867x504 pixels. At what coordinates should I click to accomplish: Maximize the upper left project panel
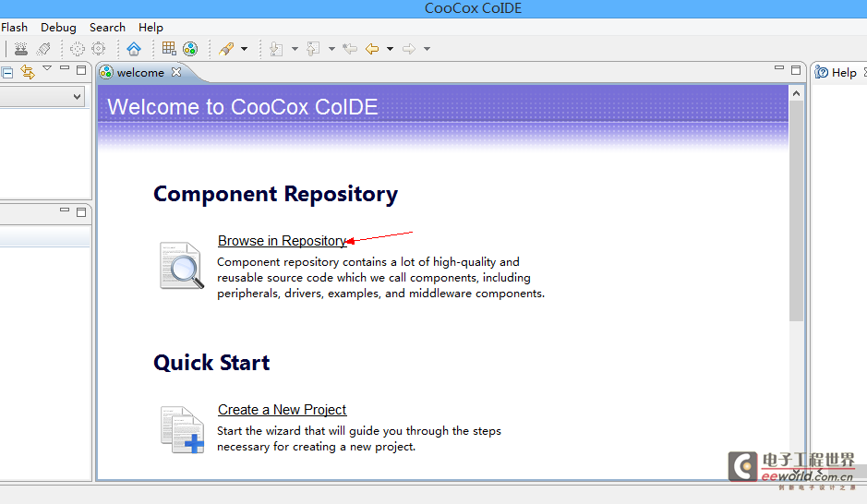coord(81,70)
